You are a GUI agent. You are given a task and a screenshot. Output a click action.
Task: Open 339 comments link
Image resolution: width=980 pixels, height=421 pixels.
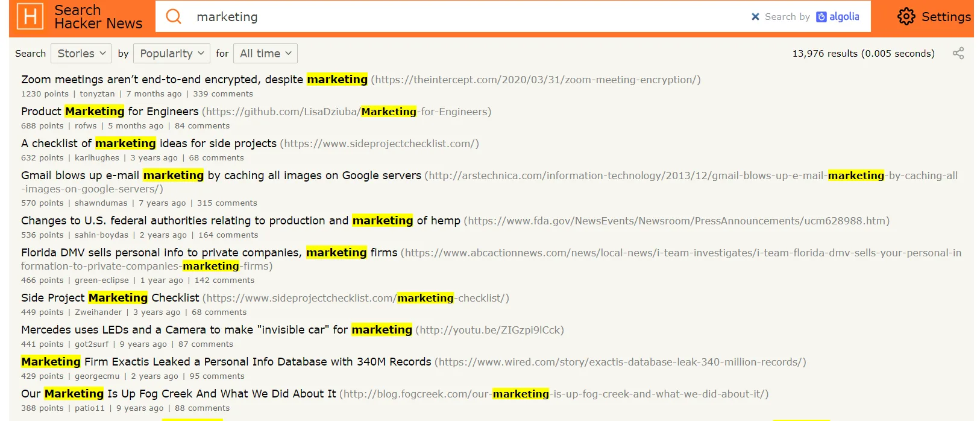(x=223, y=94)
